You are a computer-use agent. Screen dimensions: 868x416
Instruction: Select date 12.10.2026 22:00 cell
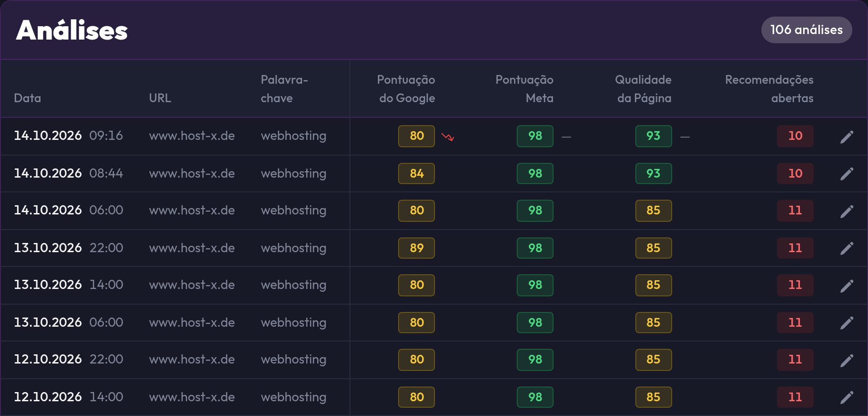tap(69, 359)
